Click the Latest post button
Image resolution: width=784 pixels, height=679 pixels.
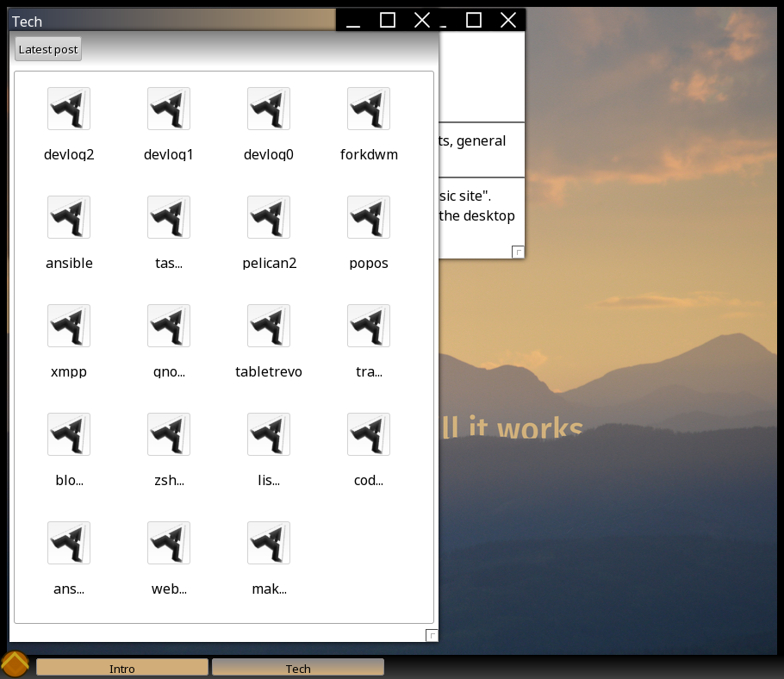point(48,49)
